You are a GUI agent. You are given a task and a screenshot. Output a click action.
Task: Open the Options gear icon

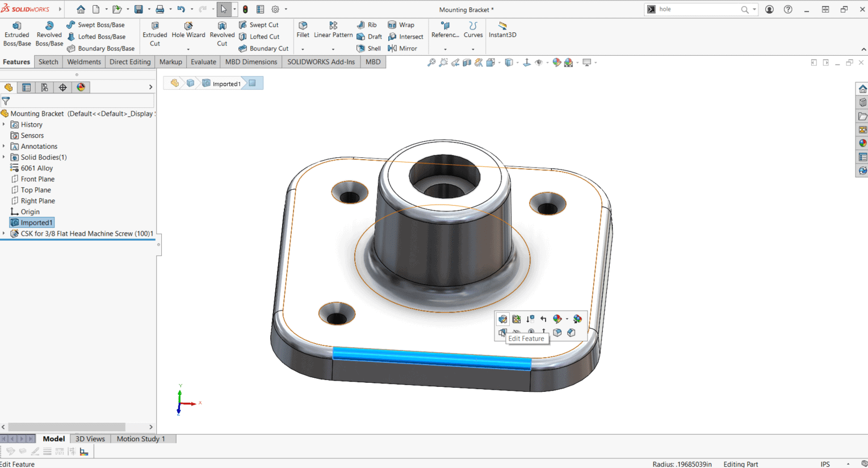coord(275,10)
